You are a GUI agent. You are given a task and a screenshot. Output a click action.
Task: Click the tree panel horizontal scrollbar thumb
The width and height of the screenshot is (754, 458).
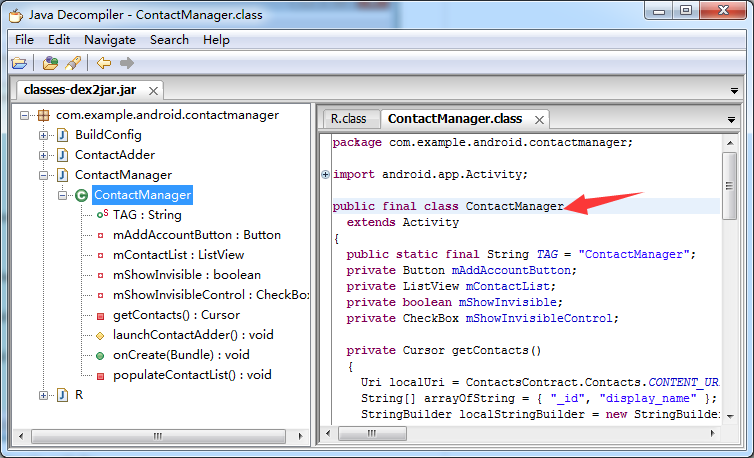[158, 436]
